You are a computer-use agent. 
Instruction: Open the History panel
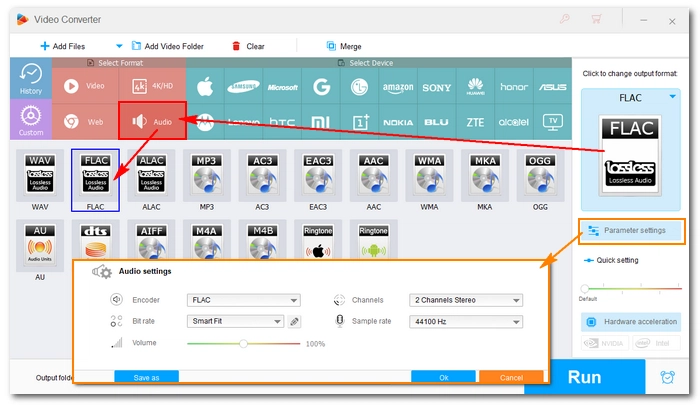31,79
